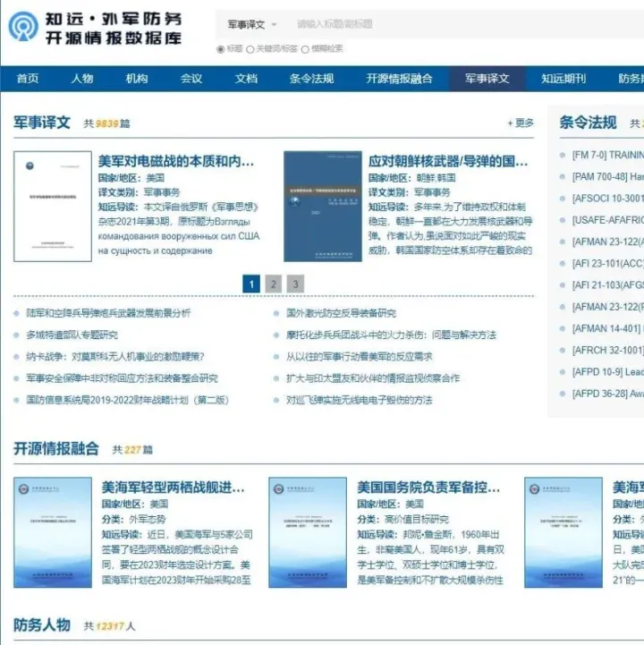This screenshot has width=644, height=645.
Task: Open the 应对朝鲜核武器/导弹的国 article title
Action: click(448, 161)
